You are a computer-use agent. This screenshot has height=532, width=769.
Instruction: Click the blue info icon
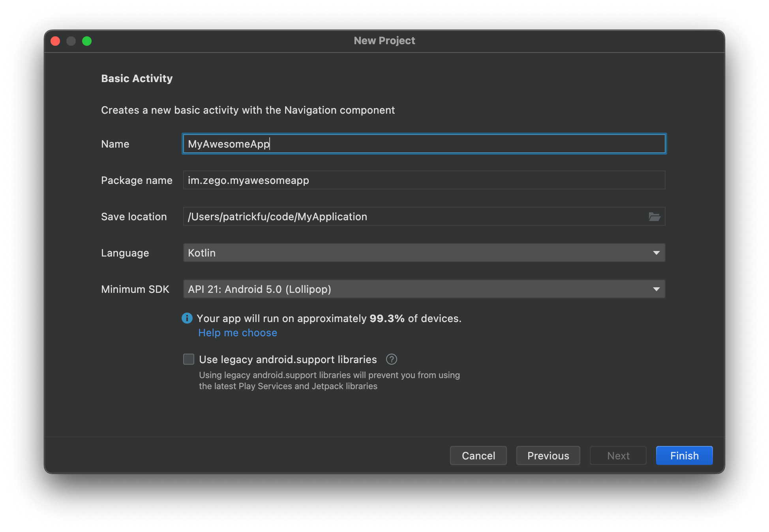point(187,318)
